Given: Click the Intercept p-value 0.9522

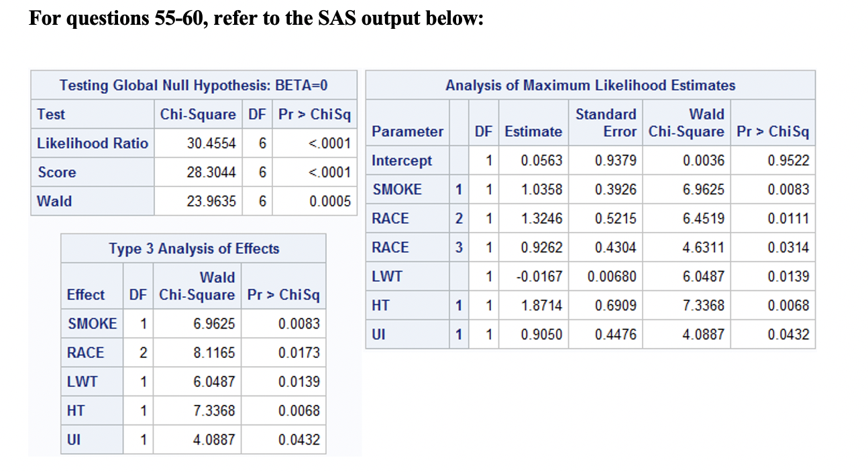Looking at the screenshot, I should (x=789, y=161).
